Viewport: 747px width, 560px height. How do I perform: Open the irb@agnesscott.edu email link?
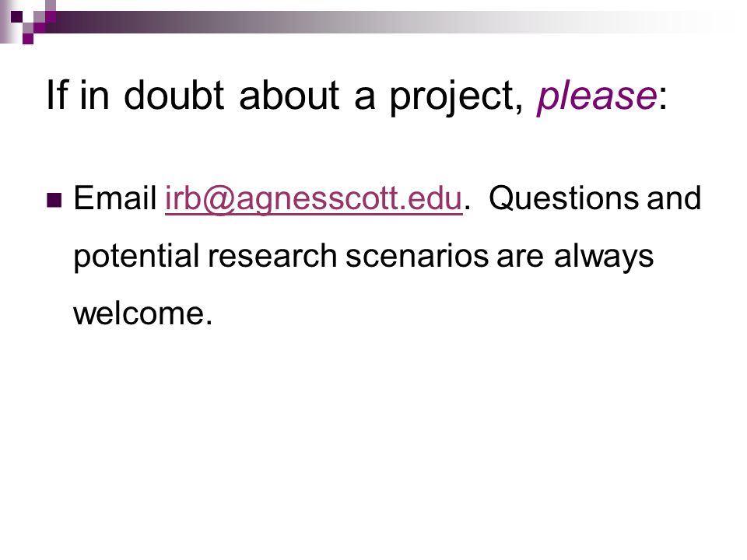pyautogui.click(x=314, y=198)
